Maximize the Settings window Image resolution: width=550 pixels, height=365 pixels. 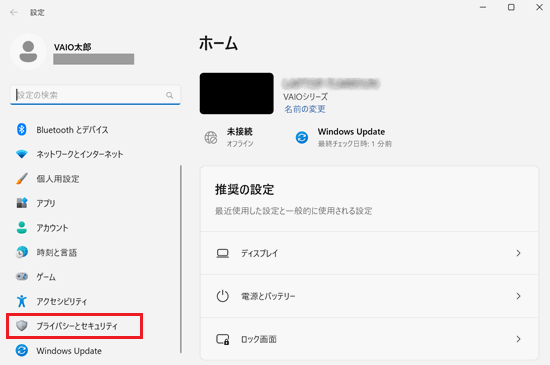tap(511, 7)
